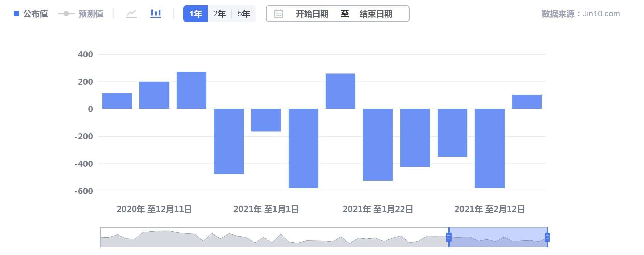
Task: Open the calendar icon in date range picker
Action: (x=279, y=14)
